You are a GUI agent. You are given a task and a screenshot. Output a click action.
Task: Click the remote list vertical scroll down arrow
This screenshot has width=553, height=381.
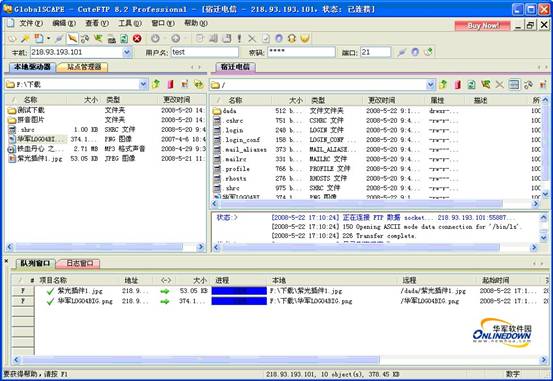(x=545, y=194)
